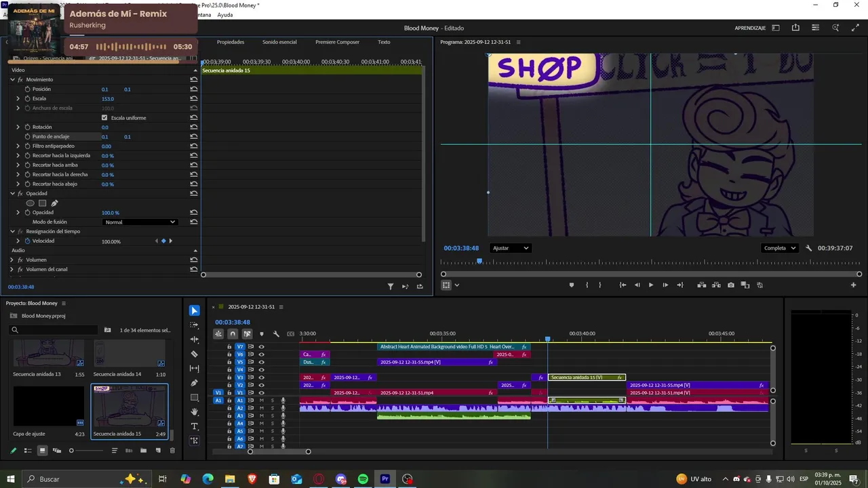Reset Escala parameter
Image resolution: width=868 pixels, height=488 pixels.
pos(194,98)
